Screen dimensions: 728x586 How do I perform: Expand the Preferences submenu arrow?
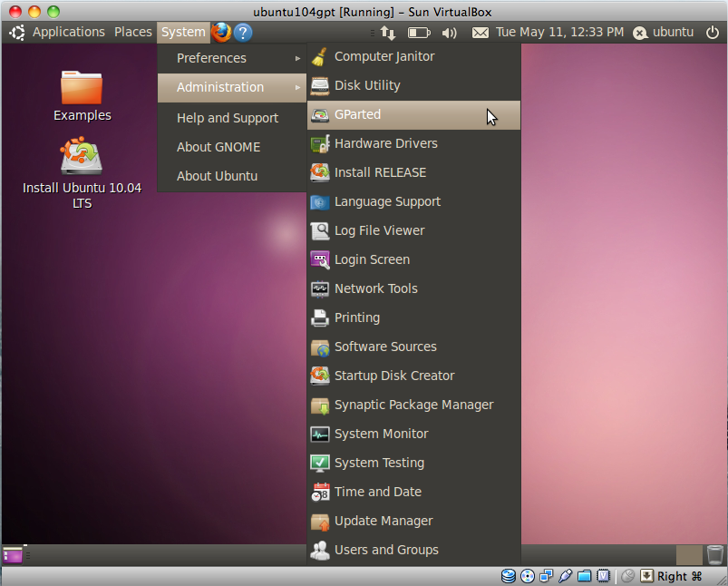coord(297,59)
